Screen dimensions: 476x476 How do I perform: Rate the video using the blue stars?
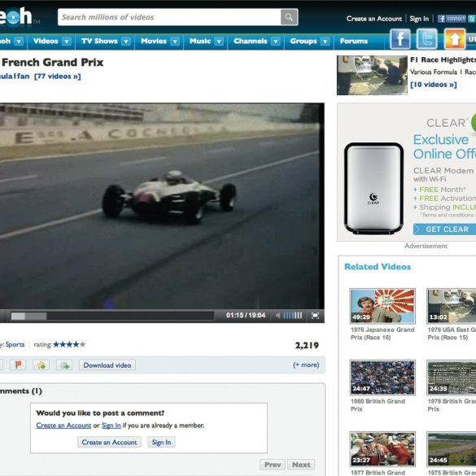(x=69, y=344)
